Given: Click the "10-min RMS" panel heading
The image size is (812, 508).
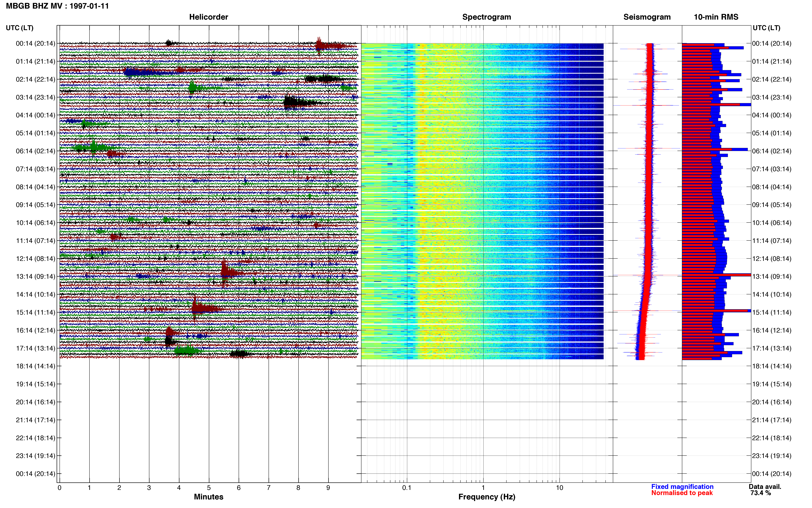Looking at the screenshot, I should [x=716, y=17].
